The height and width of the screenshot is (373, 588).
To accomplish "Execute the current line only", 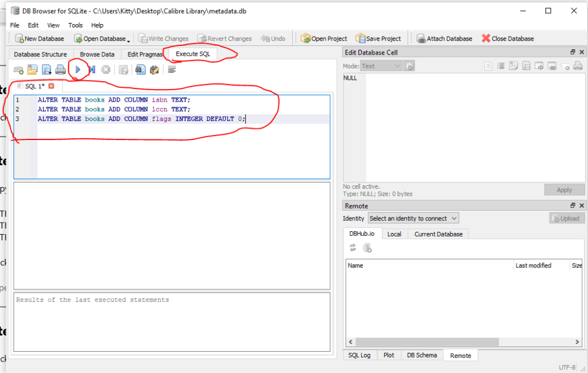I will pos(92,69).
